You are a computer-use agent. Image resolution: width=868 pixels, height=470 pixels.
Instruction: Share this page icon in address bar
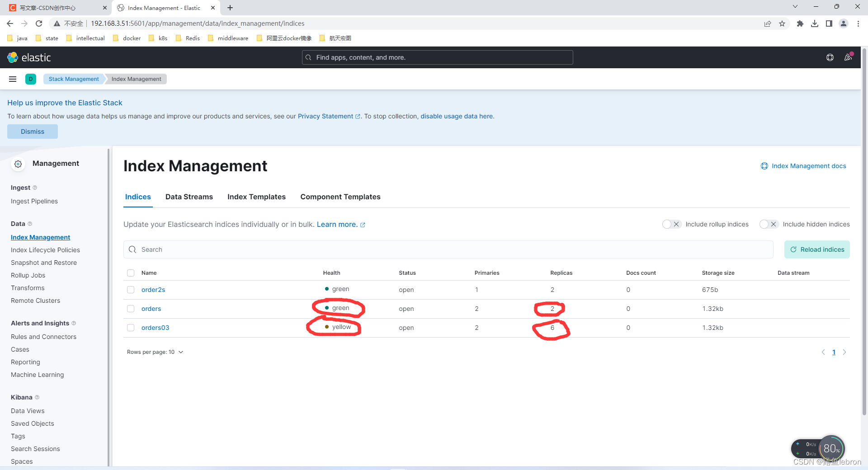[768, 23]
